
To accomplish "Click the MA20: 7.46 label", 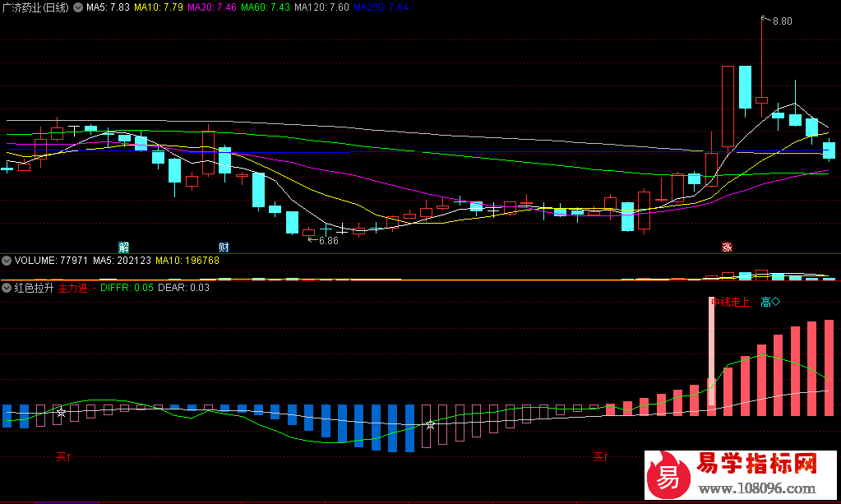I will tap(212, 7).
